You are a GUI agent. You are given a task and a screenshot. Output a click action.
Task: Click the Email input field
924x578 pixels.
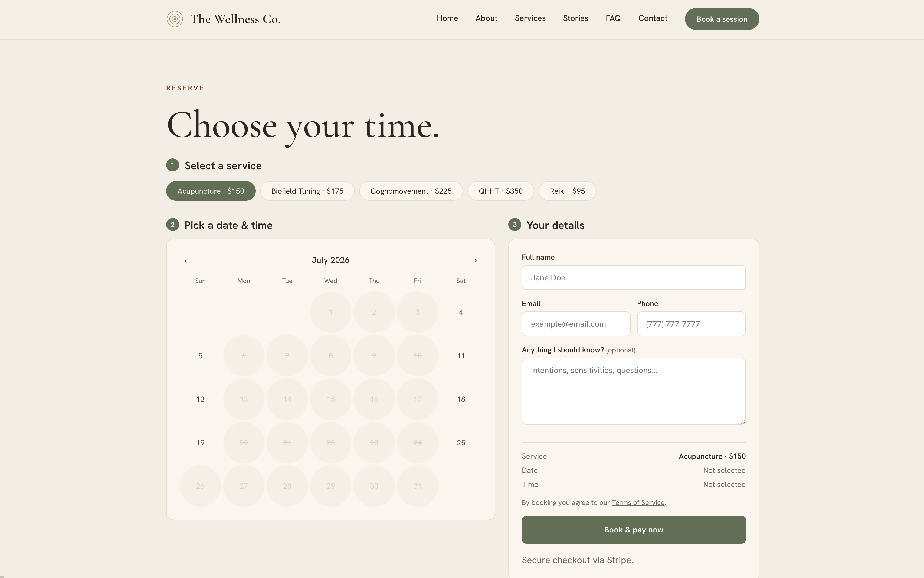(576, 324)
